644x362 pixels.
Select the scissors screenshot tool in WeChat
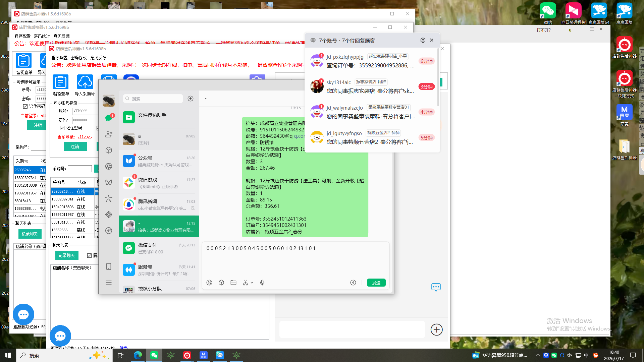[x=246, y=283]
